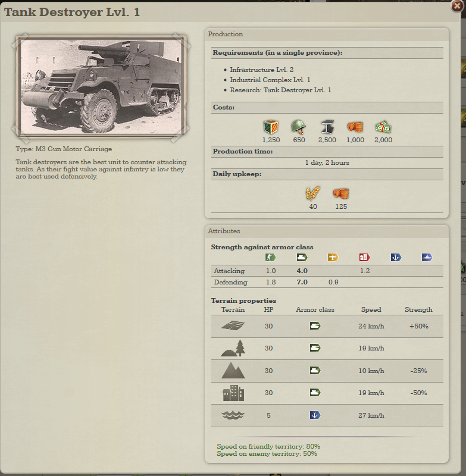Close the Tank Destroyer info window
The height and width of the screenshot is (476, 466).
tap(457, 6)
